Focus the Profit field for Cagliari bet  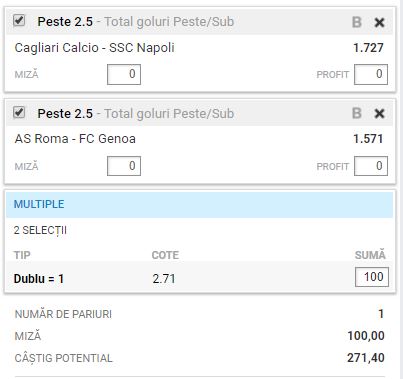click(371, 75)
